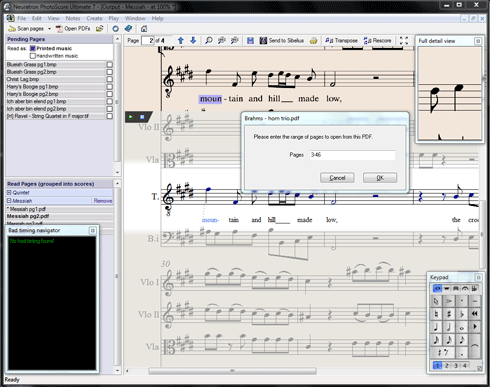Select the sharp sign on Keypad
This screenshot has width=490, height=387.
[x=449, y=314]
